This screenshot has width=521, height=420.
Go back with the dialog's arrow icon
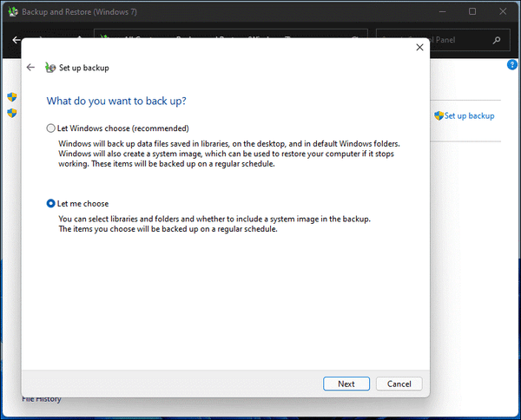click(30, 68)
